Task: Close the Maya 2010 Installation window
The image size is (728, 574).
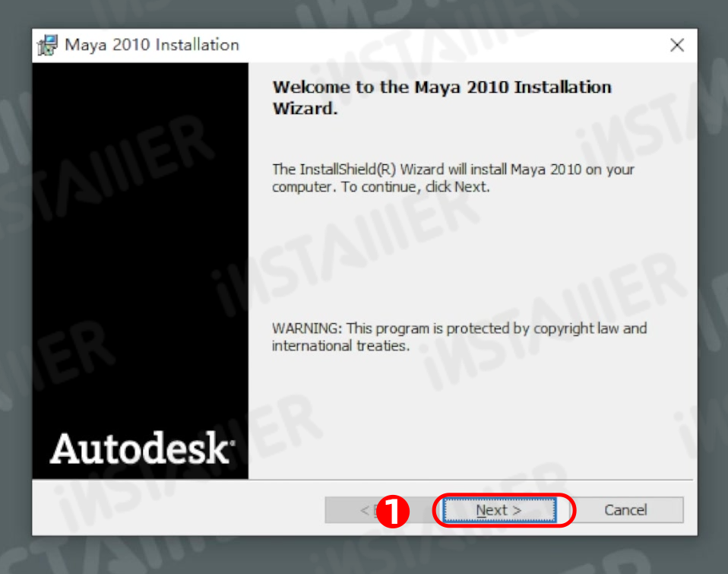Action: [677, 45]
